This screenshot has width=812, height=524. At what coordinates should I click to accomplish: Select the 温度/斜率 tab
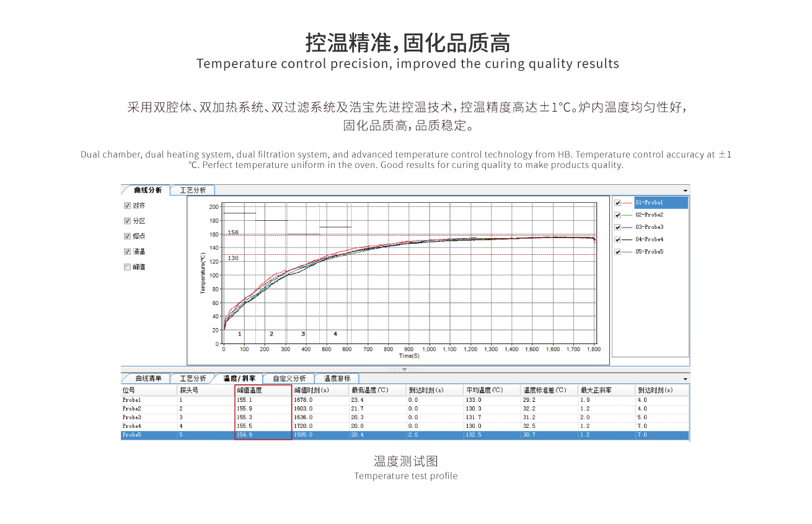(239, 378)
